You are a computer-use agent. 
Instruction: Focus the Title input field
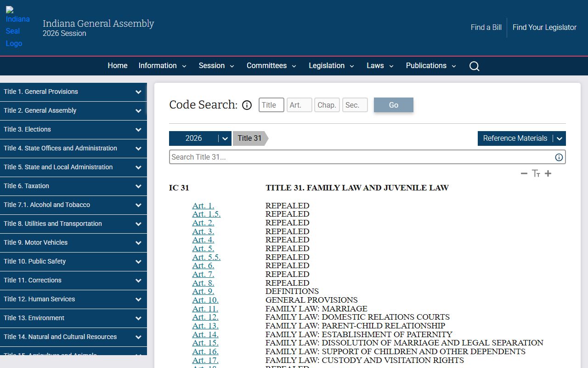point(271,105)
